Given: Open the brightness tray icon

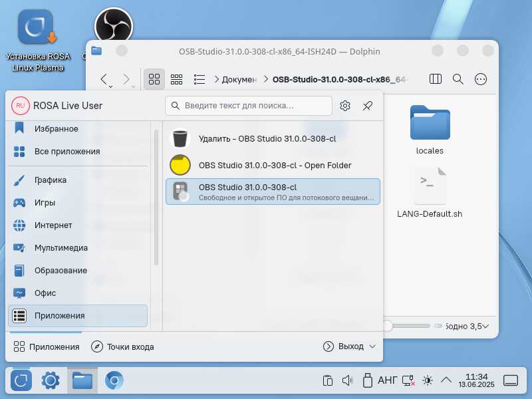Looking at the screenshot, I should point(428,380).
